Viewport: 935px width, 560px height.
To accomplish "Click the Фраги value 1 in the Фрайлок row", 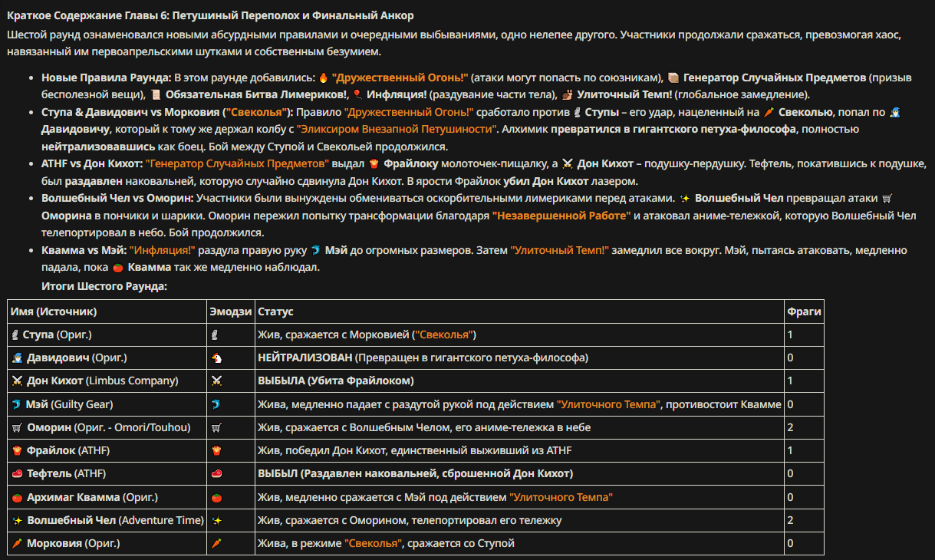I will [790, 451].
